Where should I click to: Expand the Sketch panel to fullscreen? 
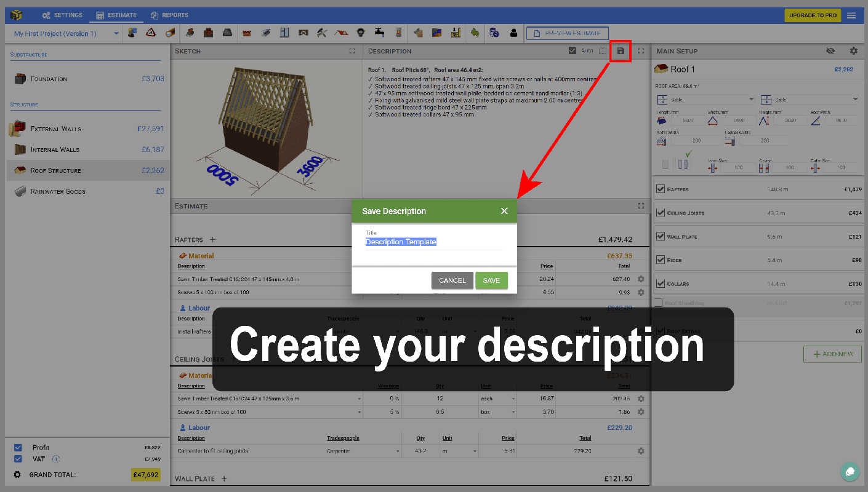[x=352, y=51]
